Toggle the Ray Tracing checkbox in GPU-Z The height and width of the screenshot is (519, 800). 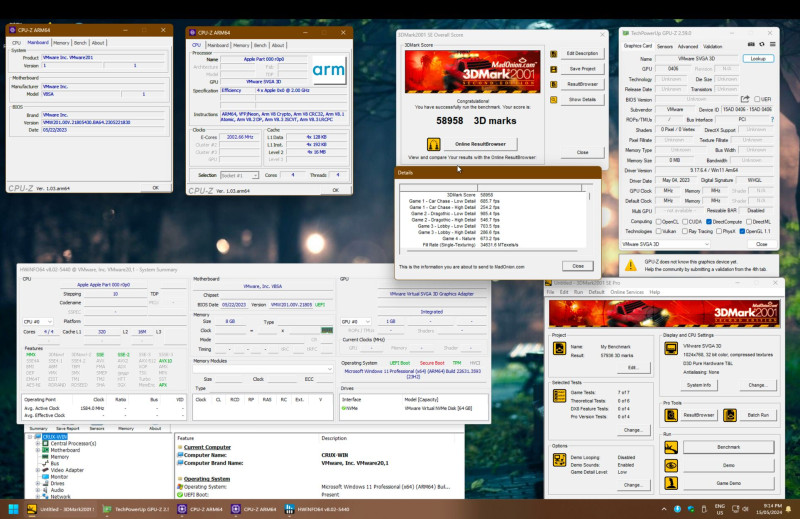(x=685, y=231)
